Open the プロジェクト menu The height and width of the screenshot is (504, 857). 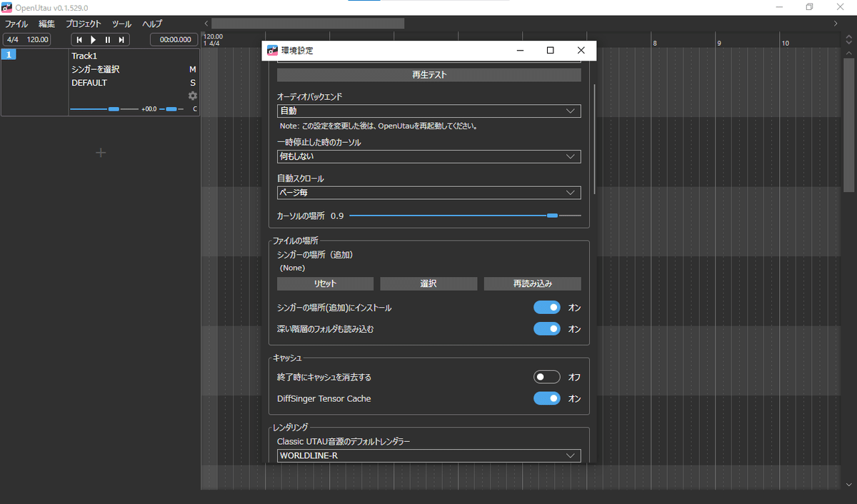click(84, 24)
